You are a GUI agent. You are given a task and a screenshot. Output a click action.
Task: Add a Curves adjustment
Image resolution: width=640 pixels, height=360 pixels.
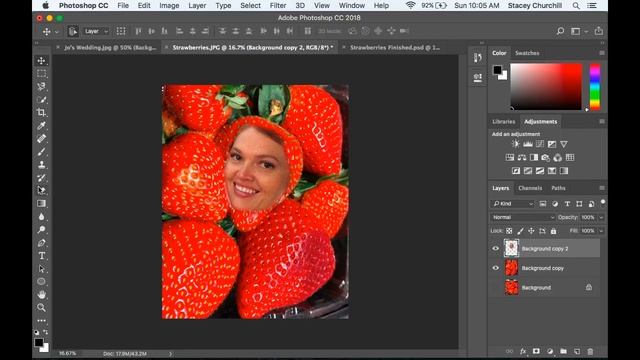[540, 144]
